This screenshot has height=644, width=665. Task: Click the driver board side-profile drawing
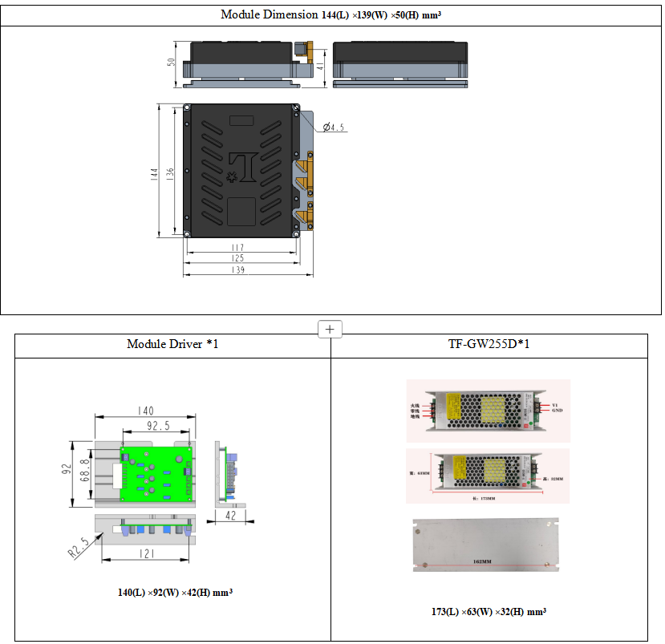(230, 475)
